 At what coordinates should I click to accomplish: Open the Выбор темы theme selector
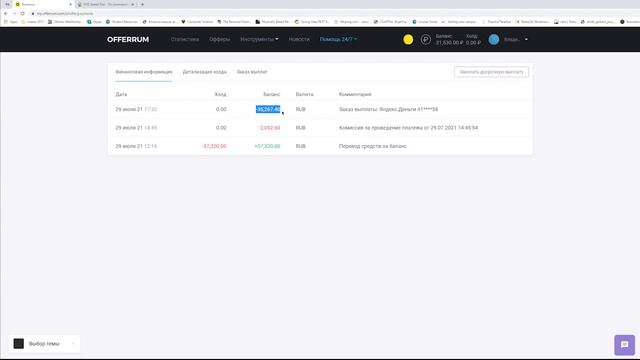click(x=44, y=344)
